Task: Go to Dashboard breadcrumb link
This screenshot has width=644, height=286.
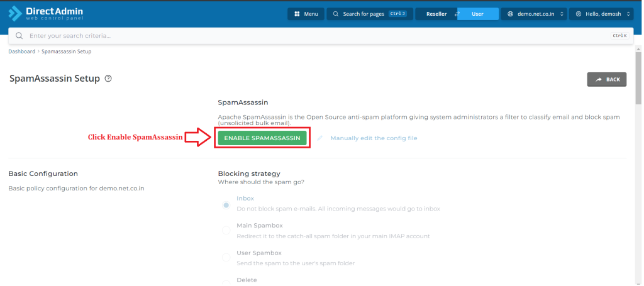Action: [22, 52]
